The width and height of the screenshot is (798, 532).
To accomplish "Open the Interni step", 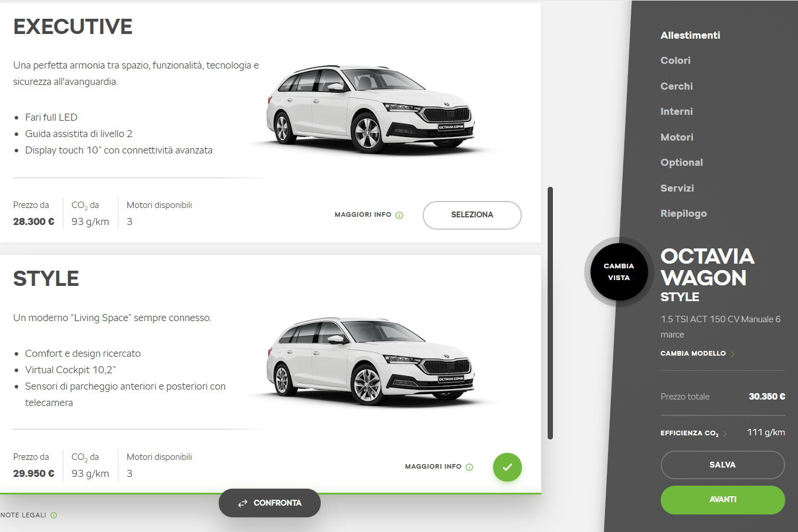I will tap(676, 111).
